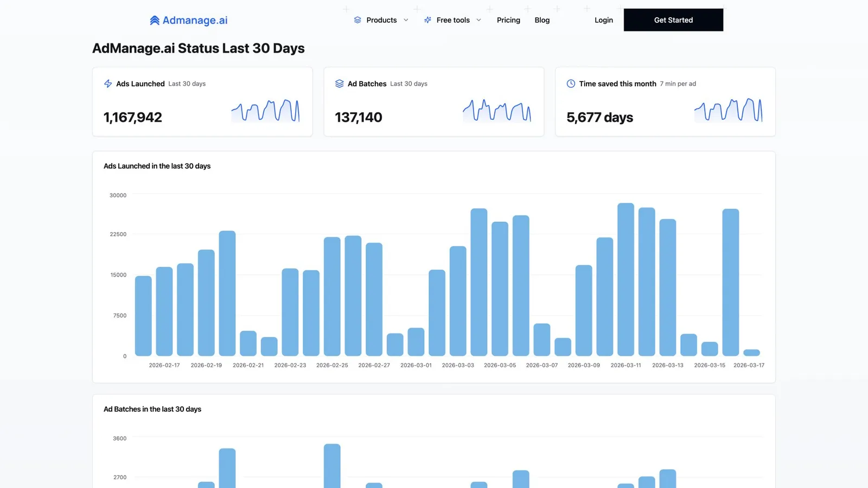Click the bar above the 2026-03-15 label
868x488 pixels.
(x=710, y=349)
